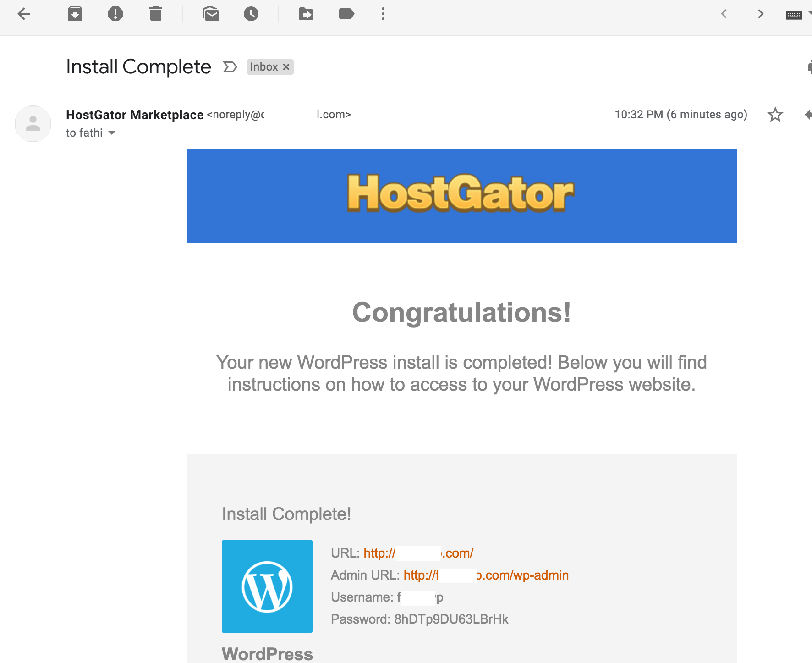This screenshot has width=812, height=663.
Task: Open the input tools dropdown arrow
Action: (x=809, y=14)
